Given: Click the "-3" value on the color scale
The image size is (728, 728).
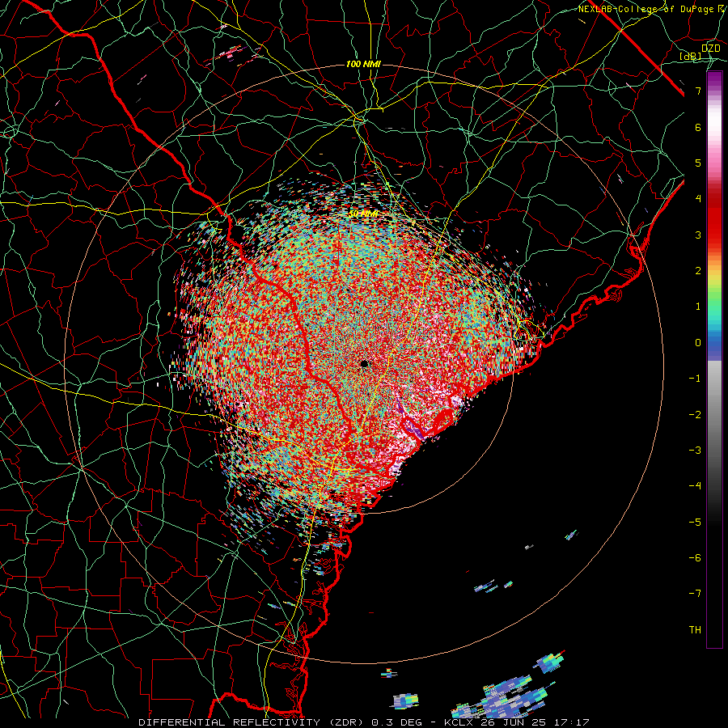Looking at the screenshot, I should (x=695, y=450).
